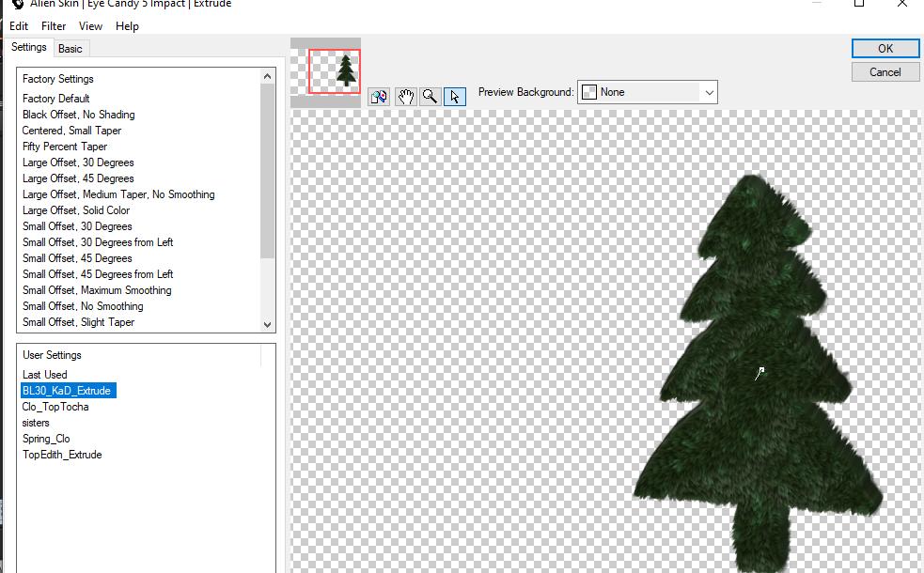Select the Last Used user setting
The image size is (924, 573).
[x=45, y=375]
